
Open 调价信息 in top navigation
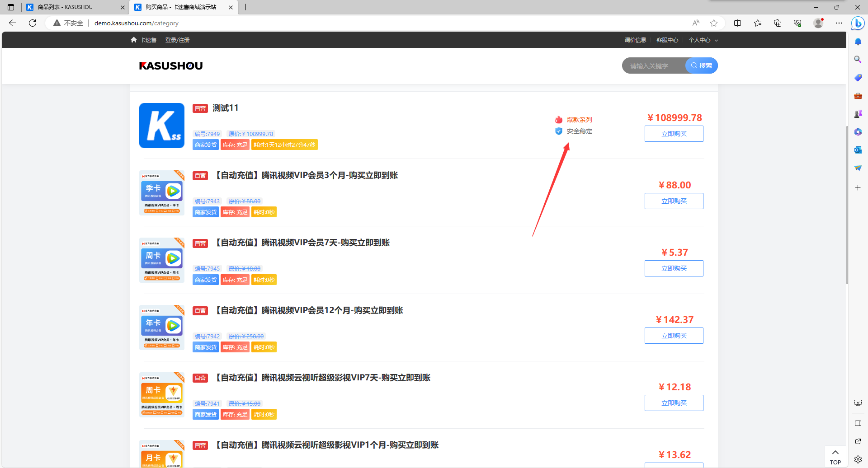(635, 40)
